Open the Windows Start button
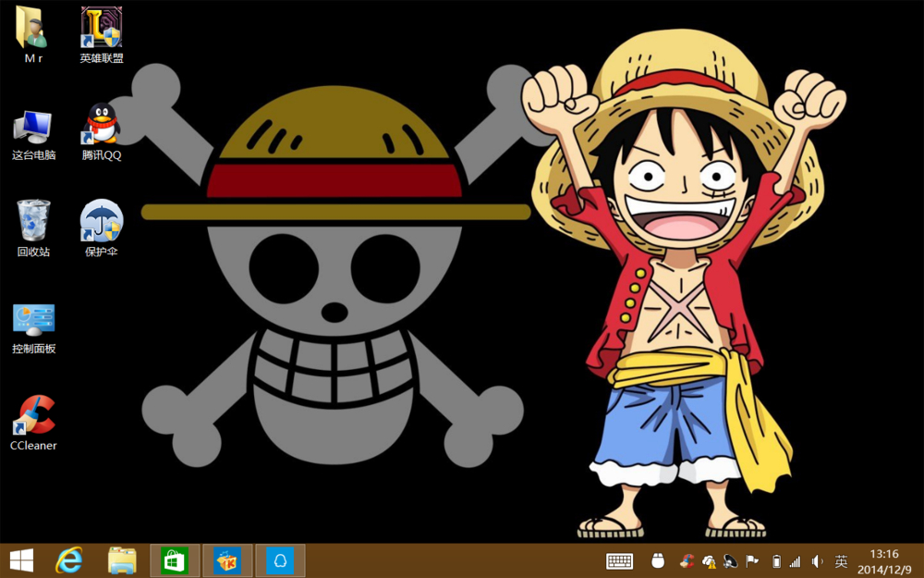Screen dimensions: 924x578 tap(22, 560)
